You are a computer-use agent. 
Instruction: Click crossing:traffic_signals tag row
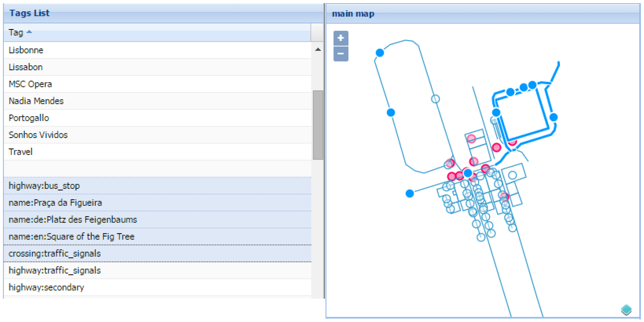coord(55,254)
